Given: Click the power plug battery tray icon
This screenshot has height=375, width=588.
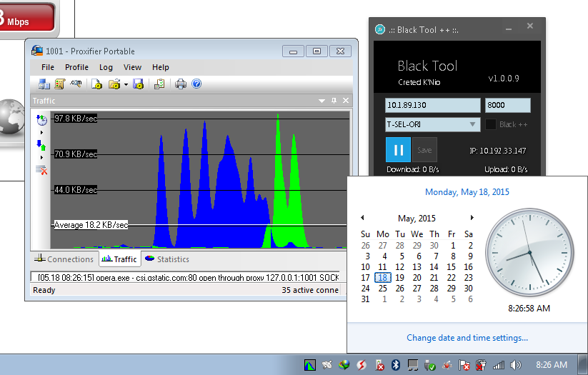Looking at the screenshot, I should click(x=481, y=365).
